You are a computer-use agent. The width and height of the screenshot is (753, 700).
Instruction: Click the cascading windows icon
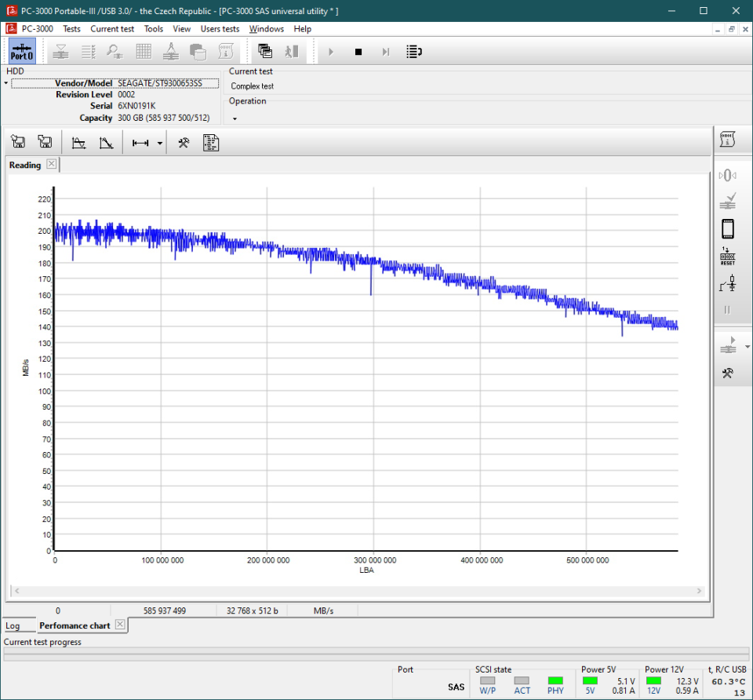(265, 52)
